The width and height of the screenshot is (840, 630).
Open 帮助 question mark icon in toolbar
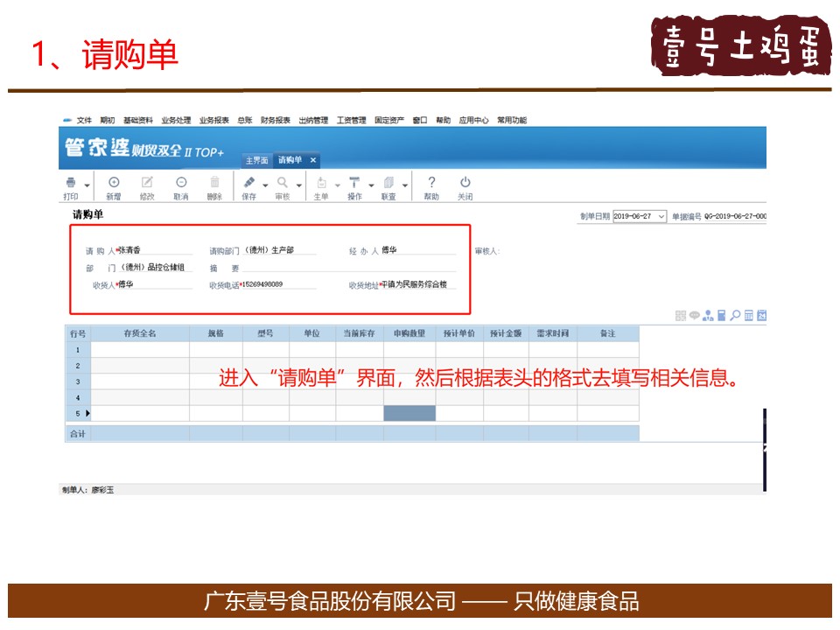(x=431, y=183)
